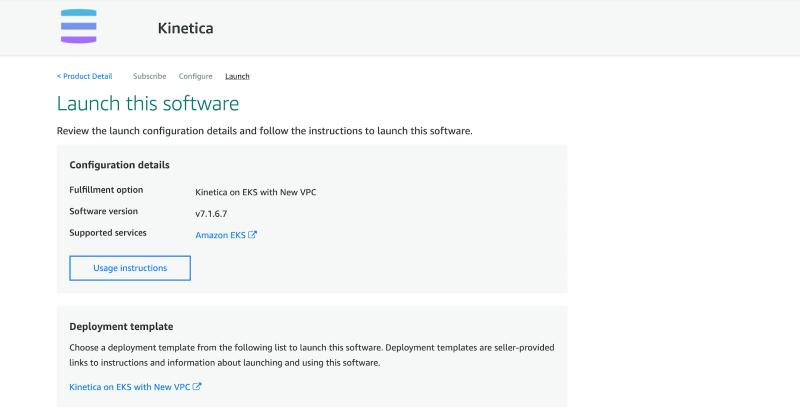Click external-link icon beside deployment template link
This screenshot has width=800, height=412.
pyautogui.click(x=197, y=387)
